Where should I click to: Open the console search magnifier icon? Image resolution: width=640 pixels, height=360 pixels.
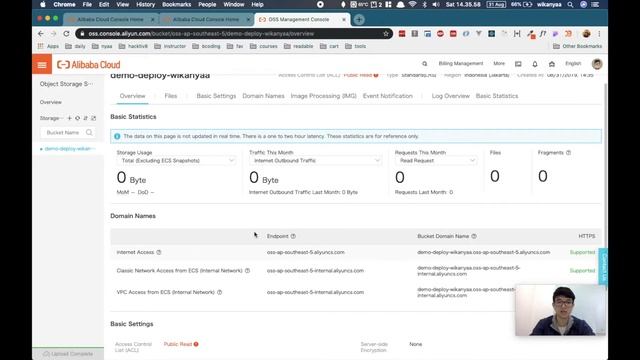tap(424, 64)
